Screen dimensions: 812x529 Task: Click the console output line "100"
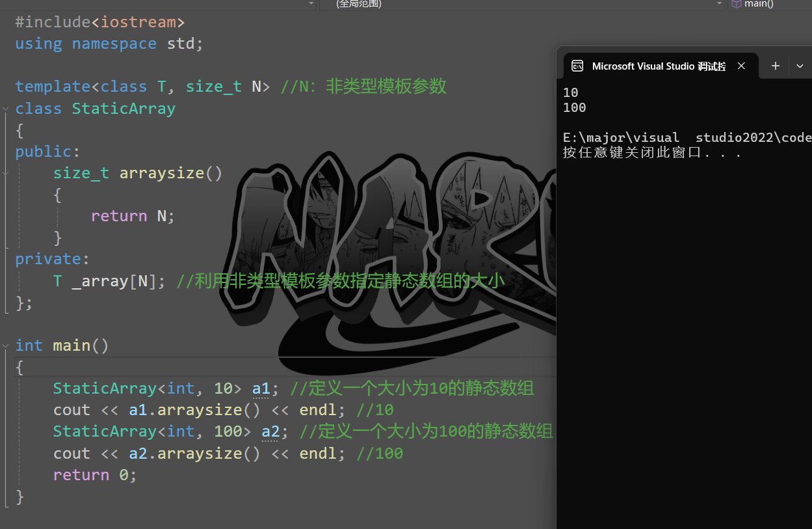[575, 107]
